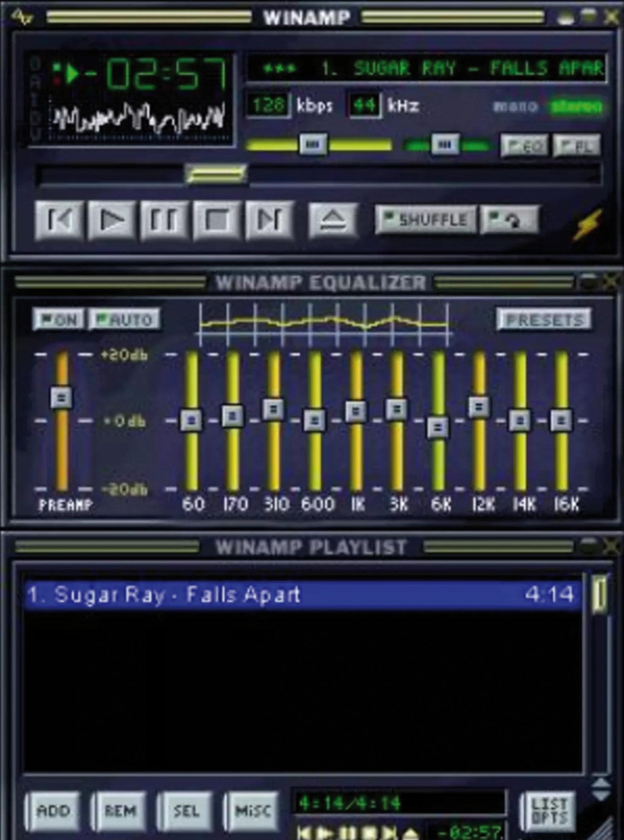This screenshot has width=624, height=840.
Task: Click the playlist scroll up arrow
Action: 601,783
